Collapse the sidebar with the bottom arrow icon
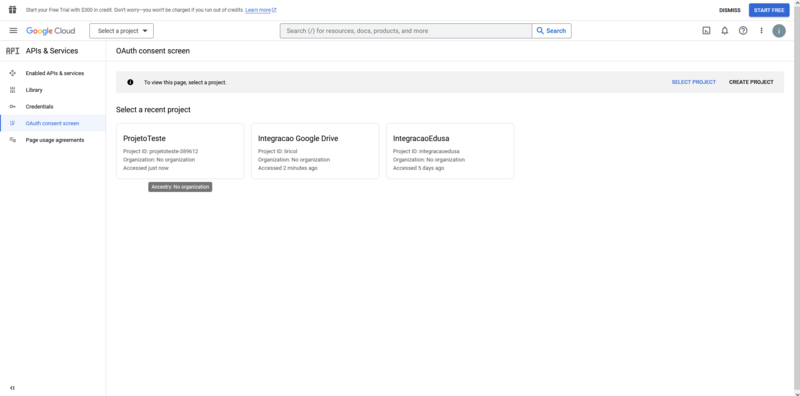This screenshot has height=396, width=800. tap(12, 388)
